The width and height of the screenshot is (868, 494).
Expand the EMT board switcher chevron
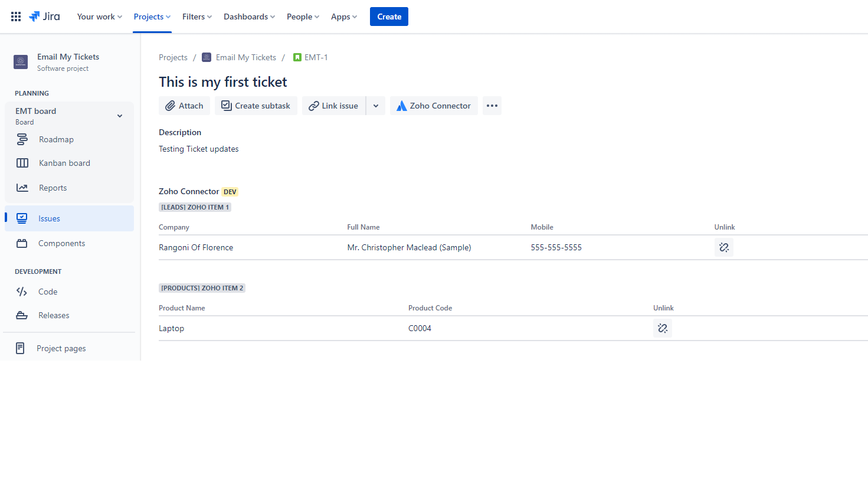(x=120, y=116)
